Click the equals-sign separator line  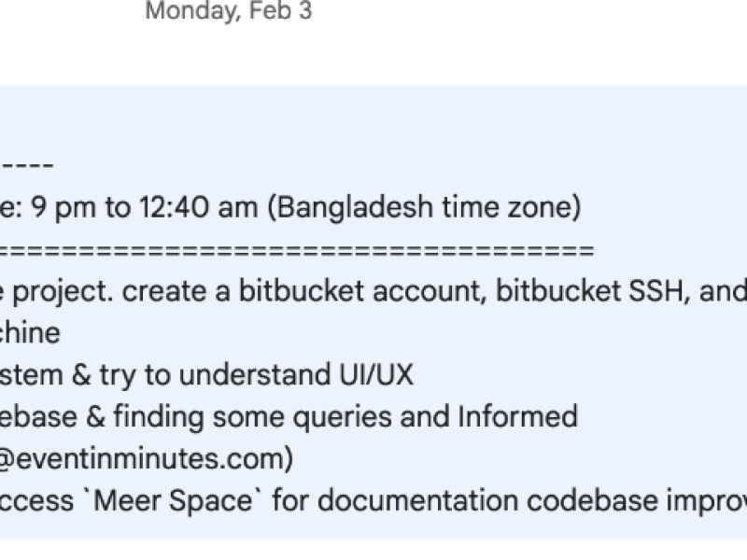tap(296, 249)
